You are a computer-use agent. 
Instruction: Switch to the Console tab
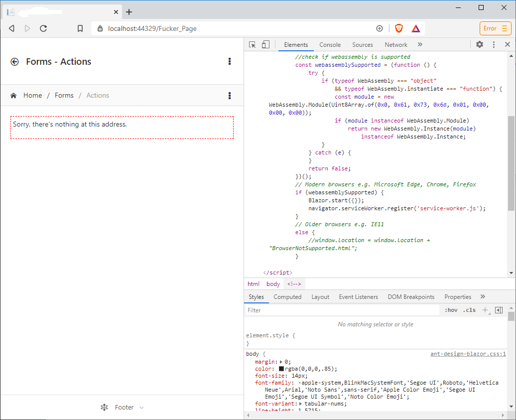[x=330, y=45]
